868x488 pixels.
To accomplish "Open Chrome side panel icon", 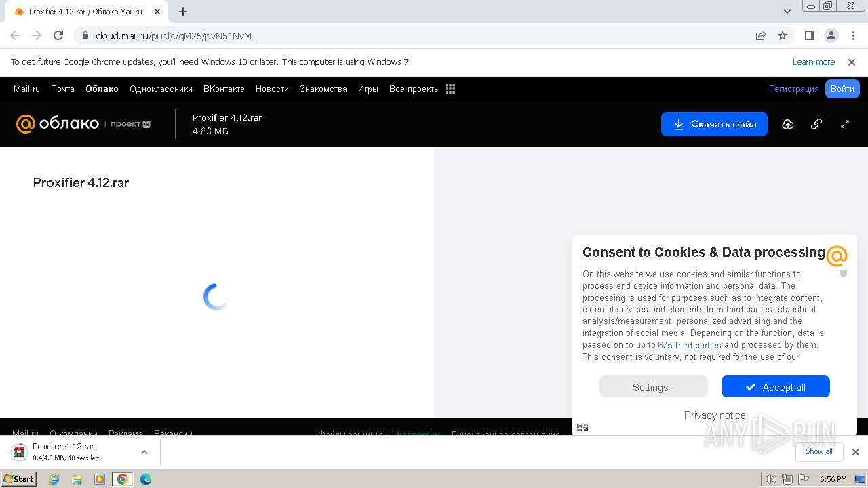I will click(809, 35).
